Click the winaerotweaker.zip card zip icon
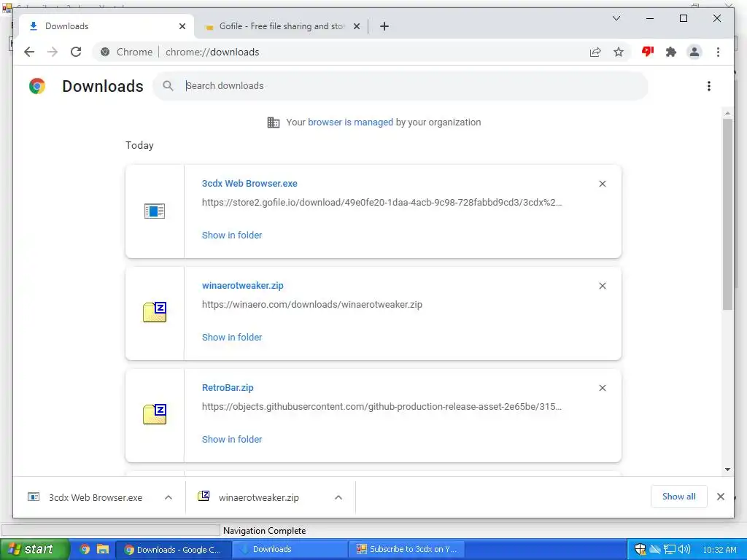The image size is (747, 560). [x=155, y=312]
